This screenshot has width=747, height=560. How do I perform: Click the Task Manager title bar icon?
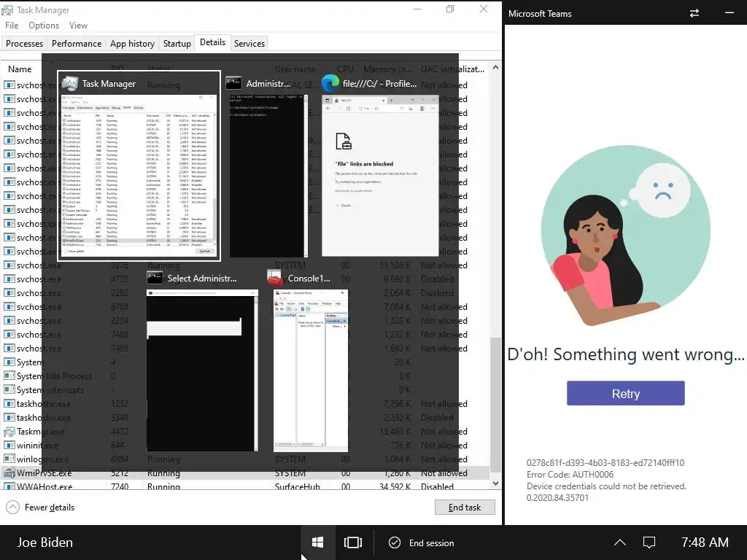click(x=7, y=10)
